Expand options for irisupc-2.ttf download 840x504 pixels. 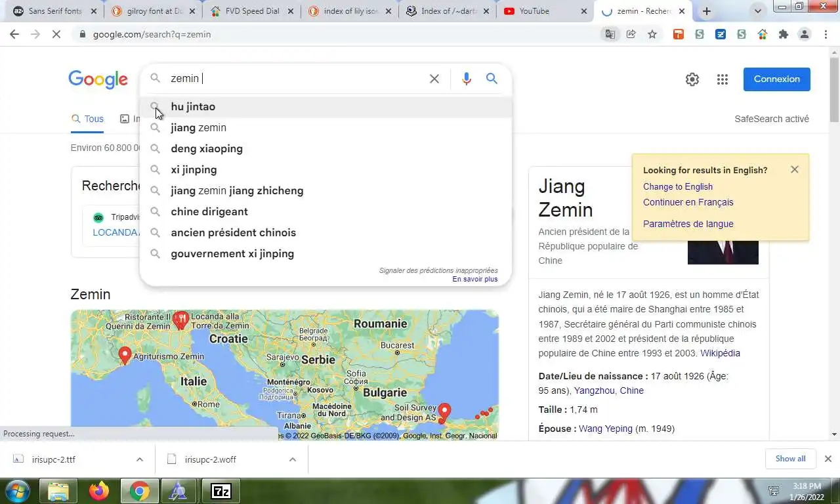(140, 459)
